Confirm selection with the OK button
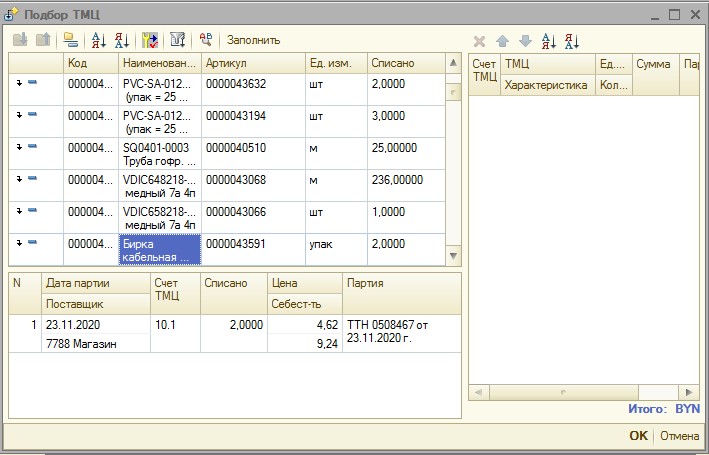Screen dimensions: 709x455 (x=638, y=436)
